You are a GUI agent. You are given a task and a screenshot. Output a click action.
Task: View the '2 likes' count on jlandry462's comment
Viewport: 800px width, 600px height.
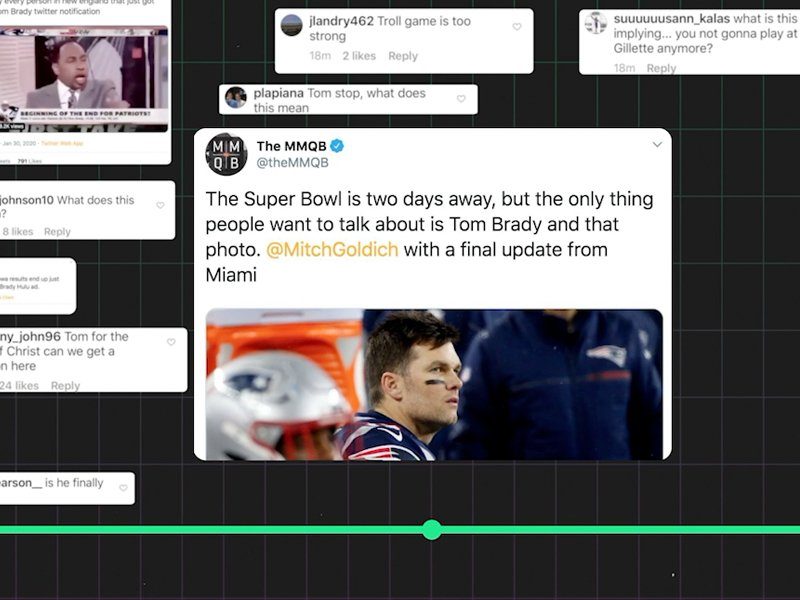pos(359,56)
